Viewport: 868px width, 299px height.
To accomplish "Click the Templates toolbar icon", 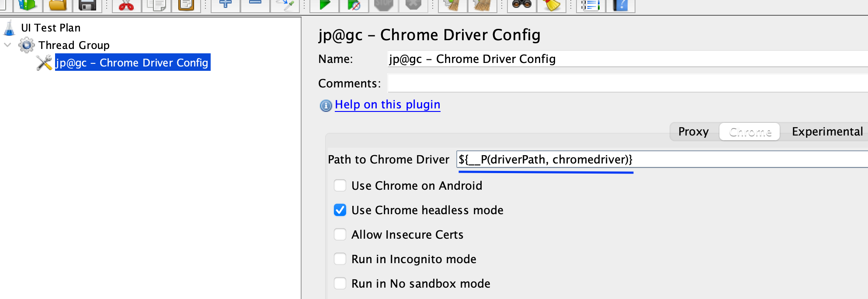I will click(28, 5).
